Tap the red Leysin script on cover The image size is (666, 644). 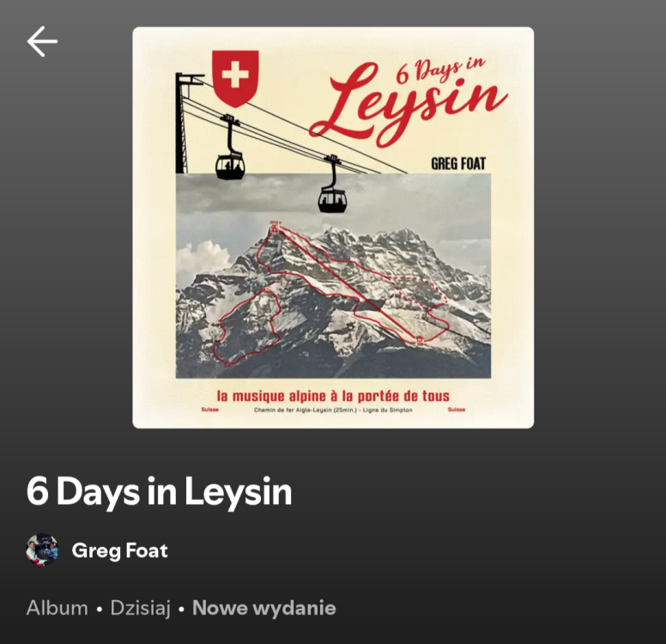[409, 106]
